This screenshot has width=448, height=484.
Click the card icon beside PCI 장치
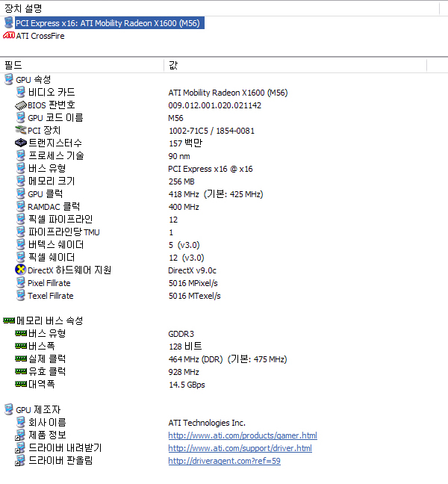[x=21, y=130]
